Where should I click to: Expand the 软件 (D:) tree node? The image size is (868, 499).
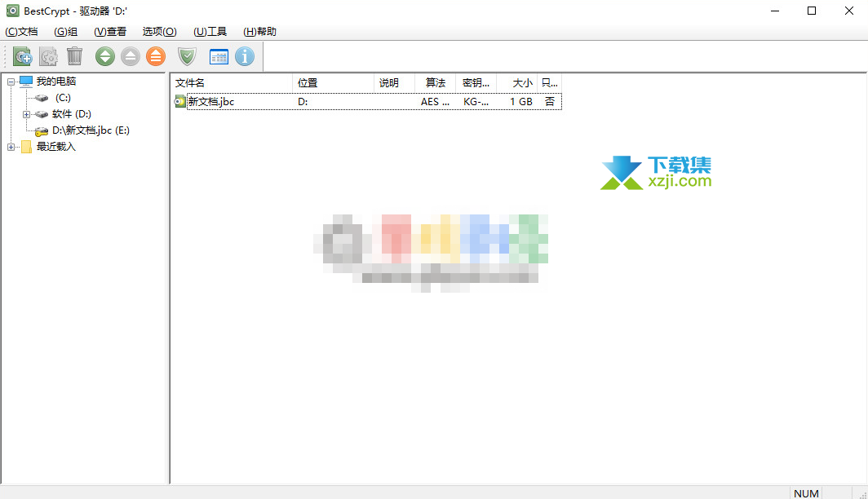point(26,114)
